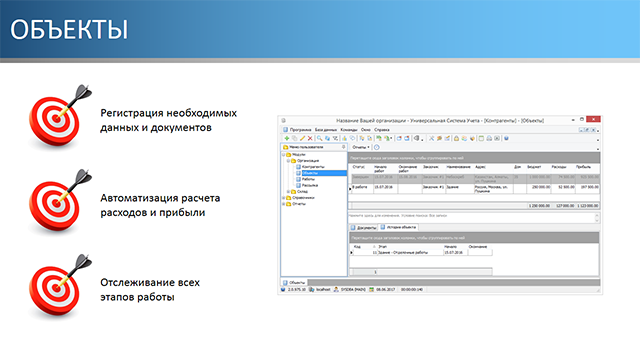Image resolution: width=640 pixels, height=360 pixels.
Task: Click the date '08.06.2017' in status bar
Action: tap(385, 289)
